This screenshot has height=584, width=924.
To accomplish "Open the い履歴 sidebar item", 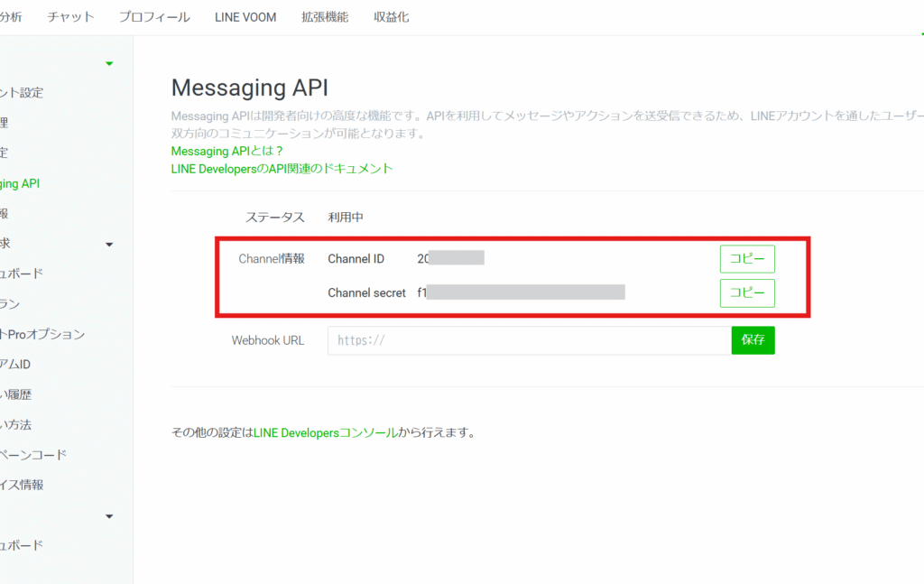I will [16, 394].
